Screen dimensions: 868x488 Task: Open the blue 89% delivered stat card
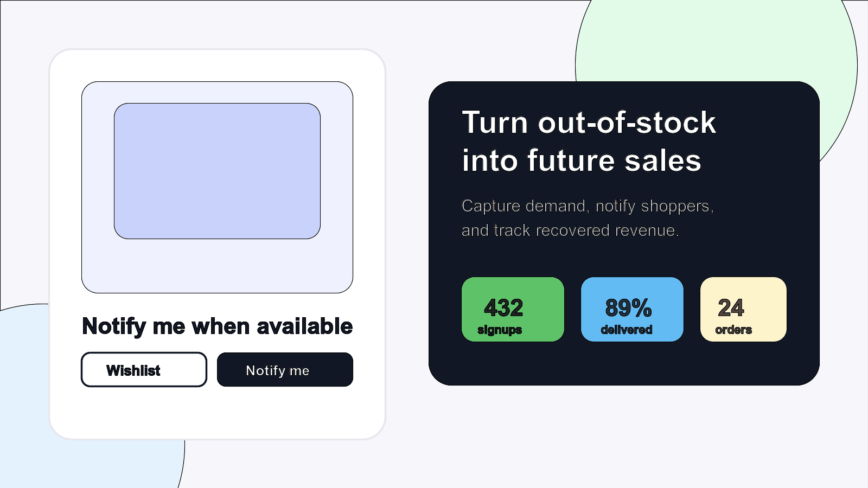632,309
